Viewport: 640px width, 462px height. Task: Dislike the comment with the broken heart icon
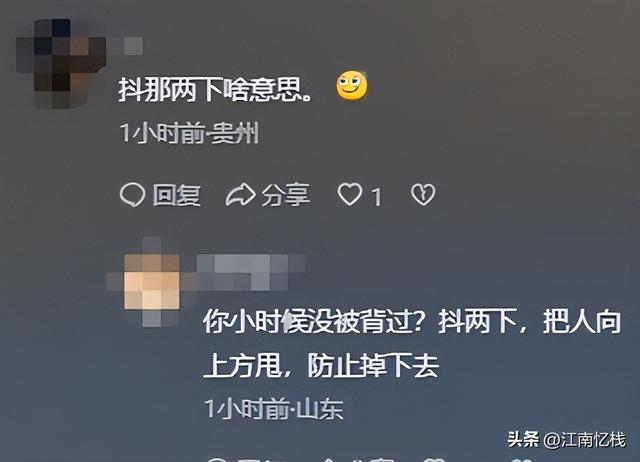pyautogui.click(x=423, y=194)
